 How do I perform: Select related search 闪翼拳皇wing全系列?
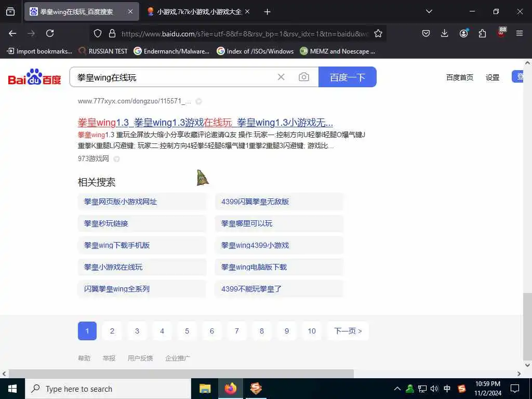[x=142, y=289]
